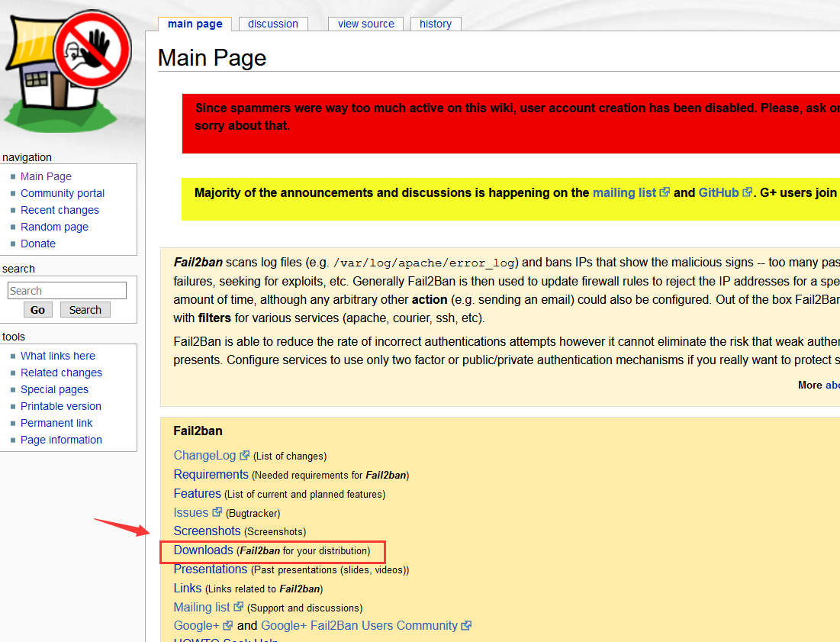Open Google+ Fail2Ban Users Community link
The image size is (840, 642).
pyautogui.click(x=359, y=626)
